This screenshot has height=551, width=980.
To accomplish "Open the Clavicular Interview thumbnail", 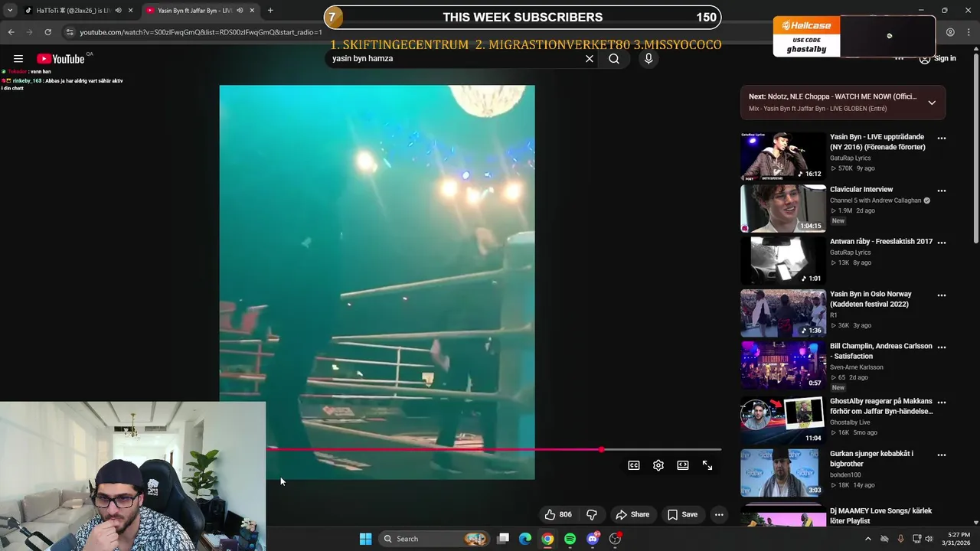I will pyautogui.click(x=783, y=208).
